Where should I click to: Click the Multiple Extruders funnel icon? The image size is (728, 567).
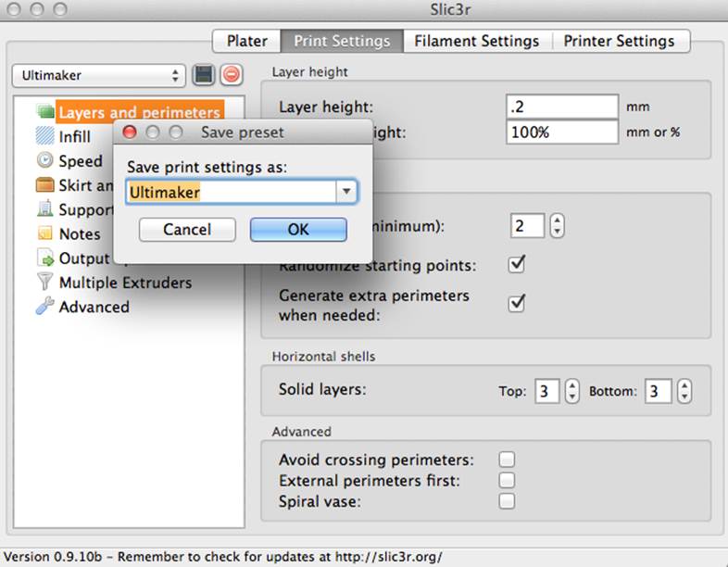pos(45,282)
